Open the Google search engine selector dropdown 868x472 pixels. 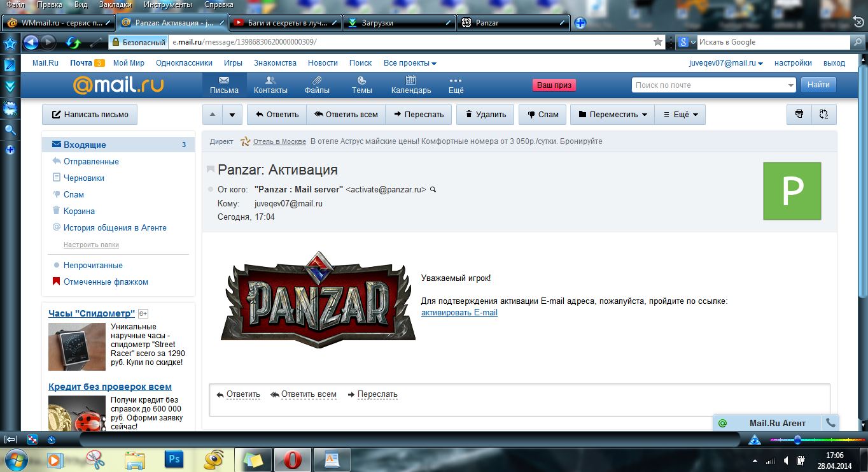click(686, 42)
